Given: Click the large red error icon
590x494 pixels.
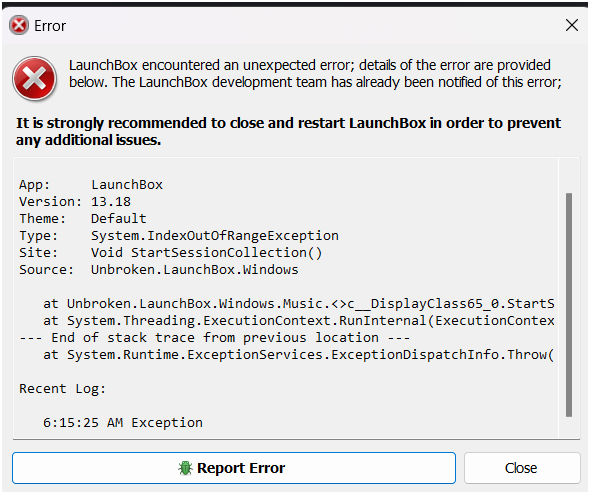Looking at the screenshot, I should pyautogui.click(x=35, y=79).
